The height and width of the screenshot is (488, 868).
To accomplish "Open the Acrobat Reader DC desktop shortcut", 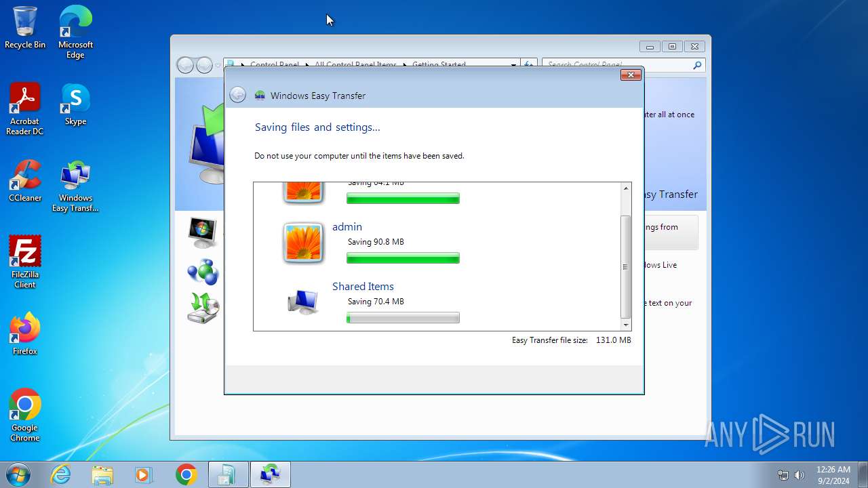I will point(25,109).
